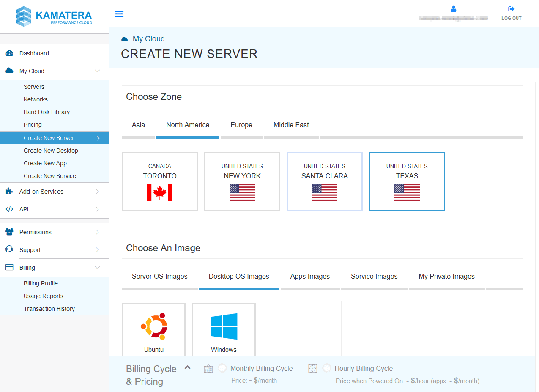
Task: Click the US flag in the Texas card
Action: (407, 192)
